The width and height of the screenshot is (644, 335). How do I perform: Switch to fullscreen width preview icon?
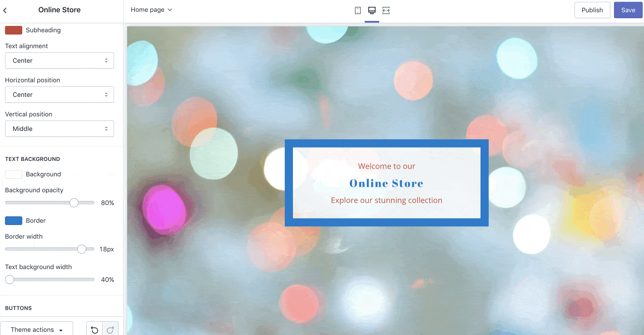tap(386, 10)
